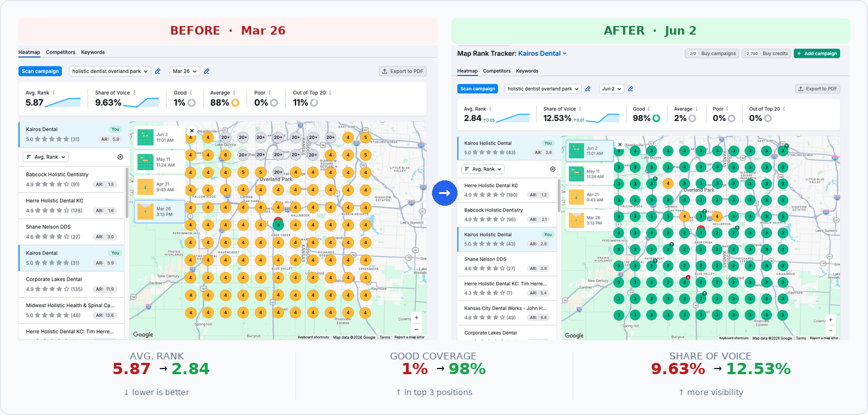
Task: Zoom in on the Before map
Action: 417,318
